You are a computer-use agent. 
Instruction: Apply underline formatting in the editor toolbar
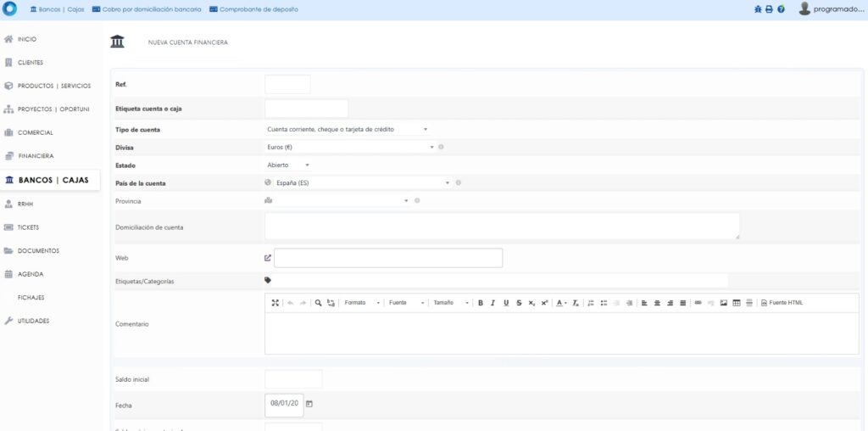click(506, 303)
